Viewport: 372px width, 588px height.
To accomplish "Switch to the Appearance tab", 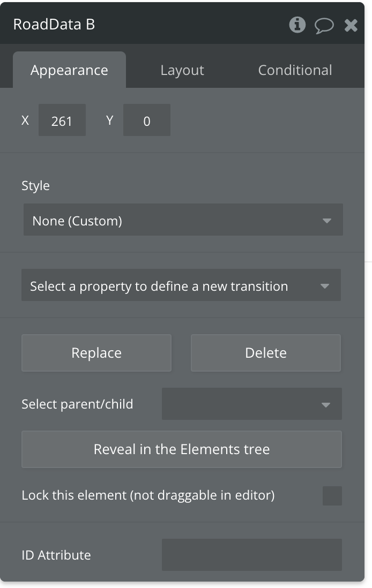I will tap(69, 70).
